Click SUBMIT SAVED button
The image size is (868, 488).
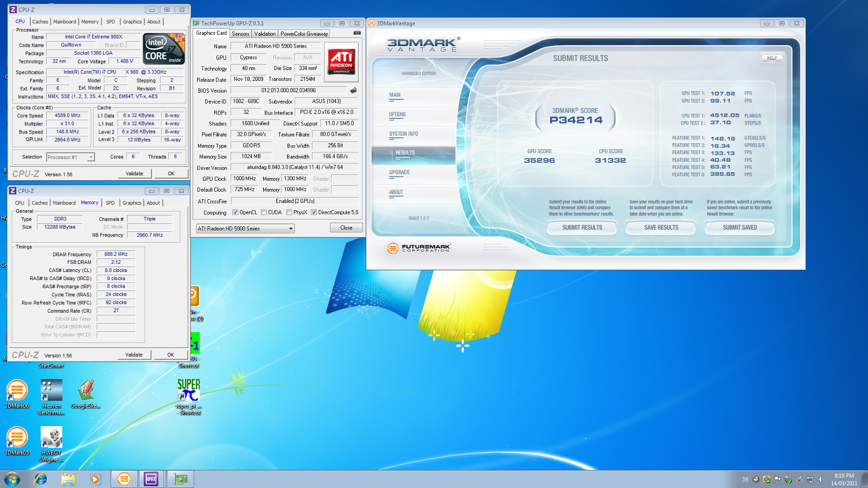click(739, 228)
